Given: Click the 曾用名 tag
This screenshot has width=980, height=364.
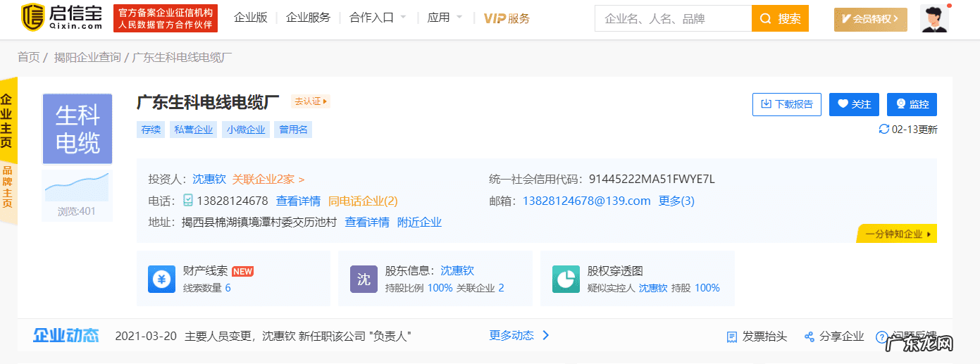Looking at the screenshot, I should [x=293, y=130].
